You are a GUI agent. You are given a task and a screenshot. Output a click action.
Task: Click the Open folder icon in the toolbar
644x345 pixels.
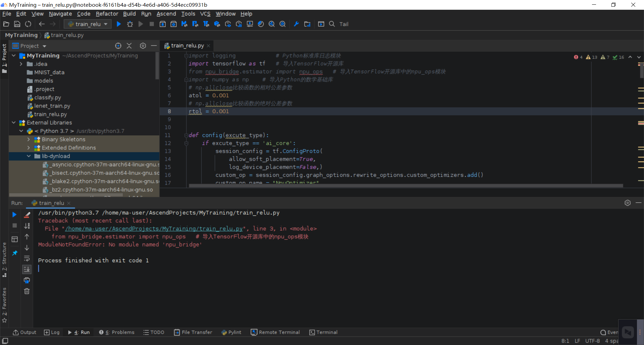[x=6, y=24]
